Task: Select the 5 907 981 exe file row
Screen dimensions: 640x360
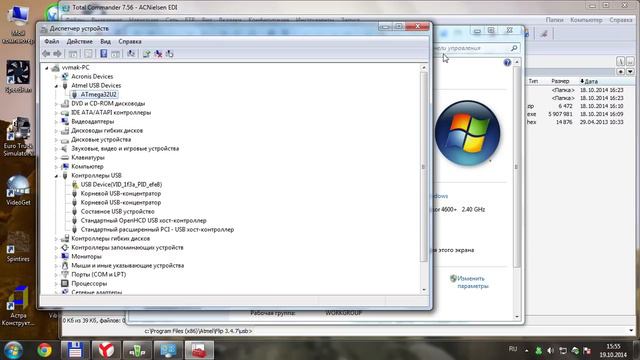Action: click(x=576, y=114)
